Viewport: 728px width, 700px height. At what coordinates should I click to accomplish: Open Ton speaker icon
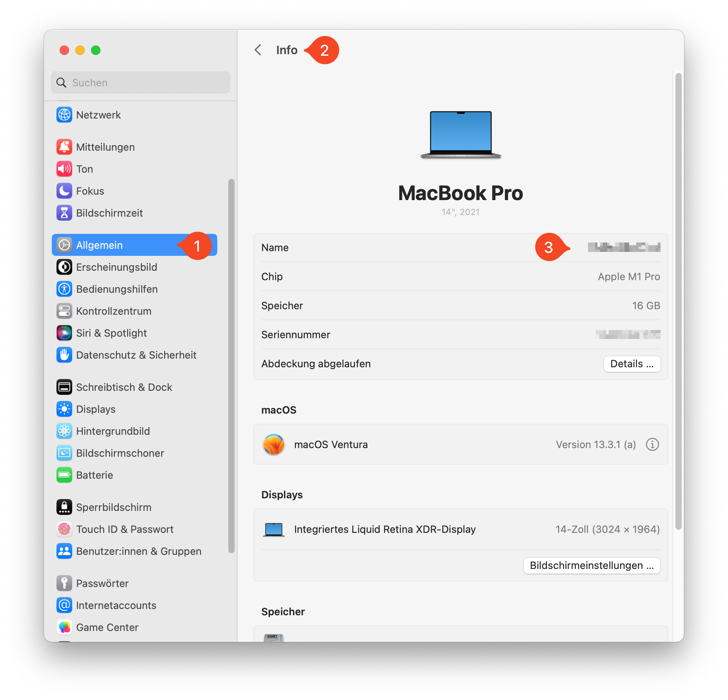64,169
